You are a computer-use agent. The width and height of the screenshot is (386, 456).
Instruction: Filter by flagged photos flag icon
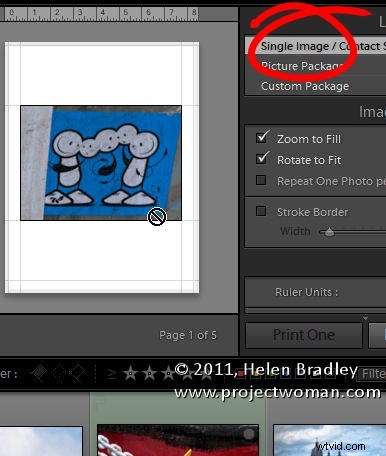pos(38,373)
